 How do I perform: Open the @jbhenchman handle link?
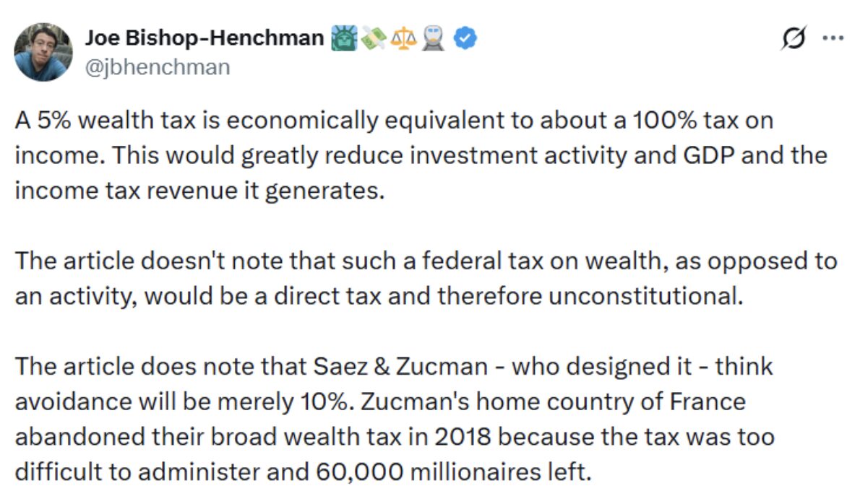tap(158, 67)
